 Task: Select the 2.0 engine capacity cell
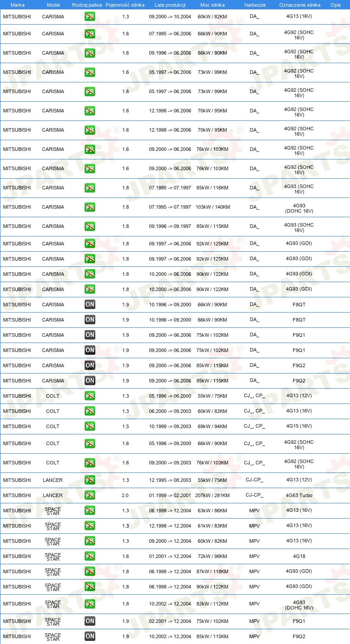click(x=125, y=495)
